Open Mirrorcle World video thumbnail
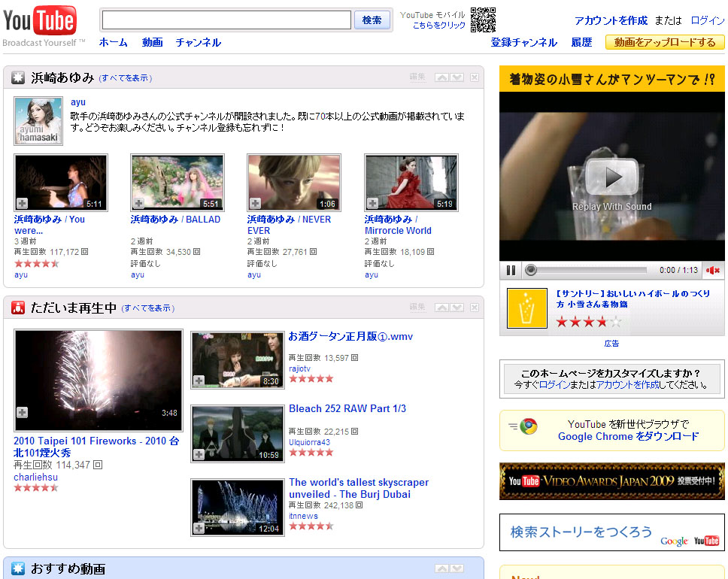 [x=411, y=183]
